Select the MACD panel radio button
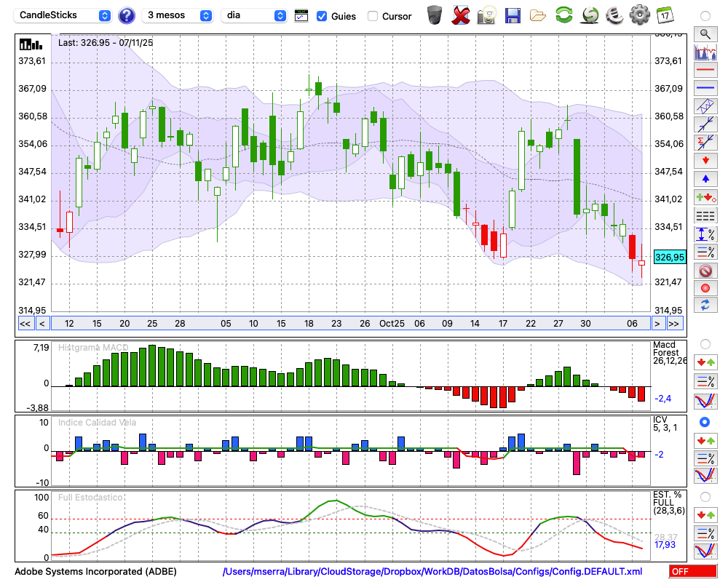728x582 pixels. [x=705, y=344]
